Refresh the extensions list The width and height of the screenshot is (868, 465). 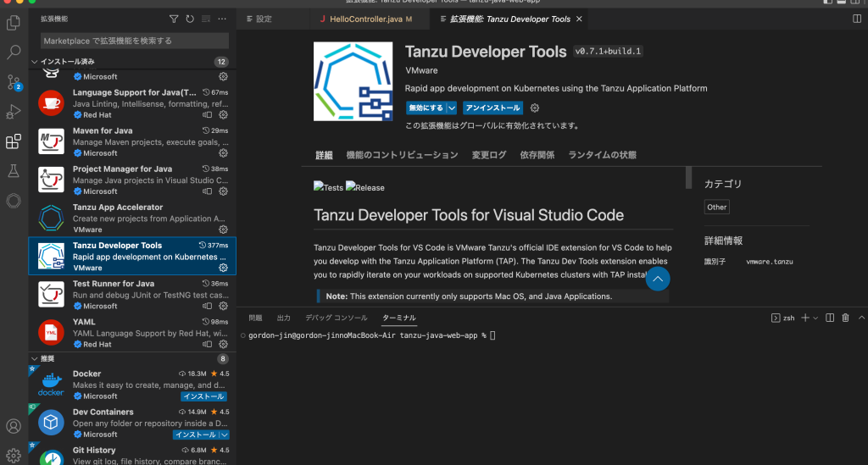pyautogui.click(x=190, y=19)
